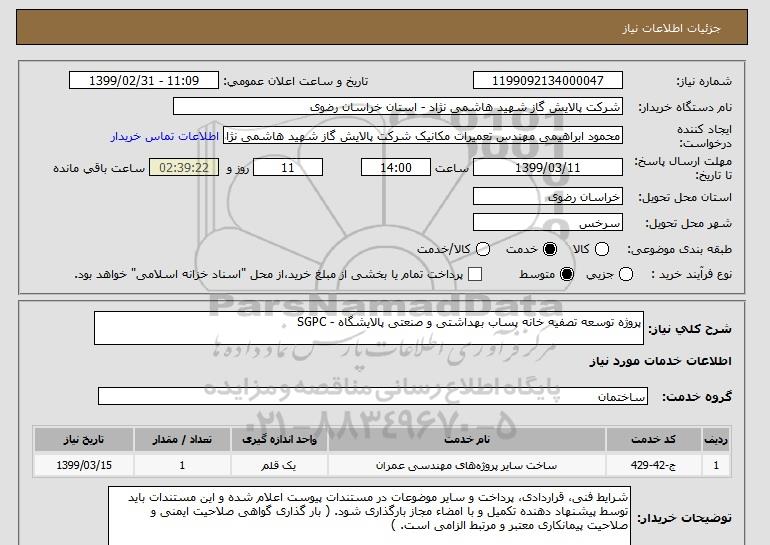Click the ایجاد کننده درخواست field
This screenshot has height=545, width=770.
coord(423,136)
